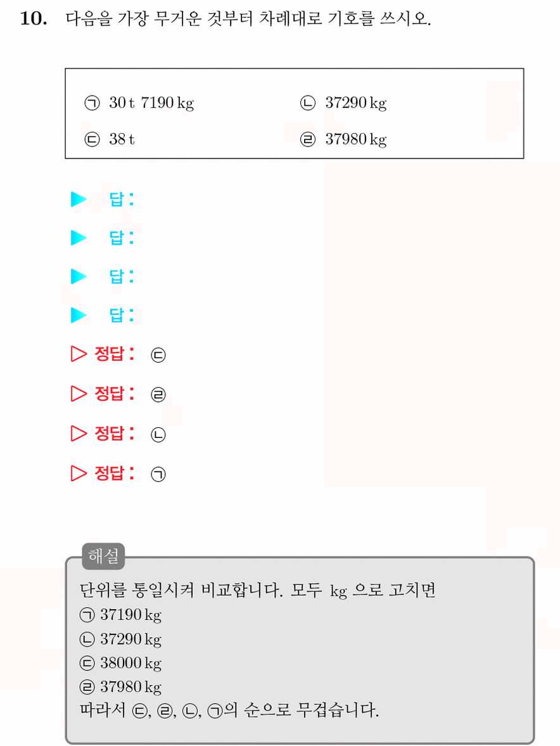Viewport: 560px width, 746px height.
Task: Click the last red 정답 triangle
Action: coord(79,473)
